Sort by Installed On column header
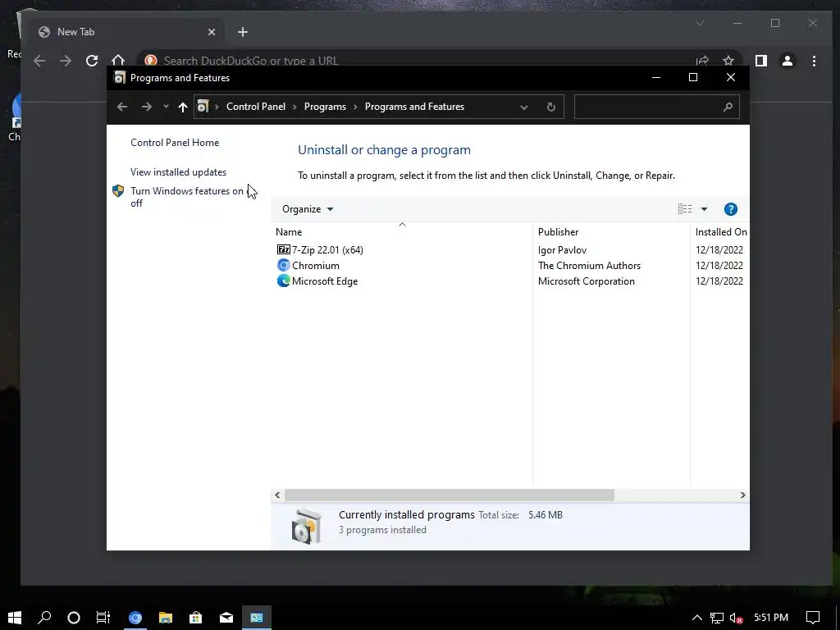840x630 pixels. [x=720, y=232]
